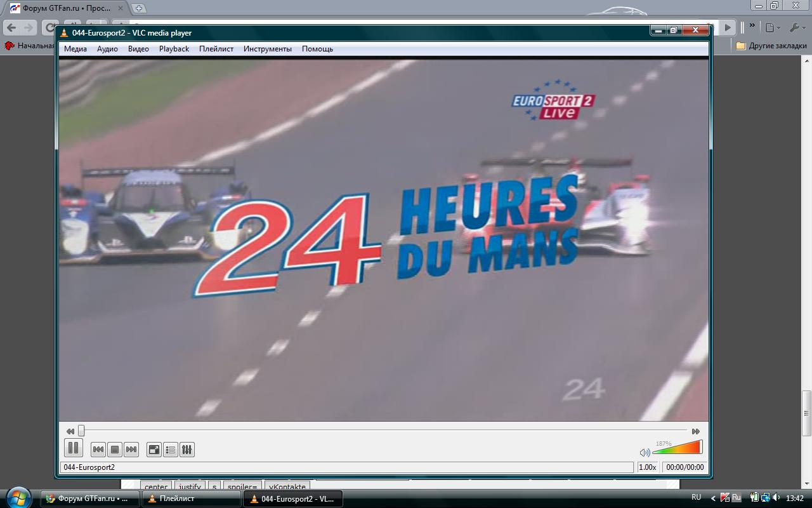812x508 pixels.
Task: Toggle fullscreen video mode in VLC
Action: (154, 450)
